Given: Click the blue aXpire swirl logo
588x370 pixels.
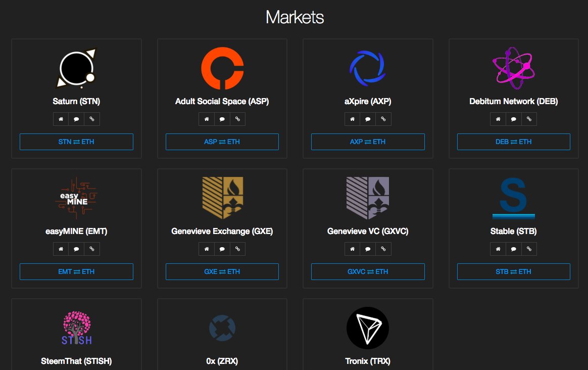Looking at the screenshot, I should [368, 68].
